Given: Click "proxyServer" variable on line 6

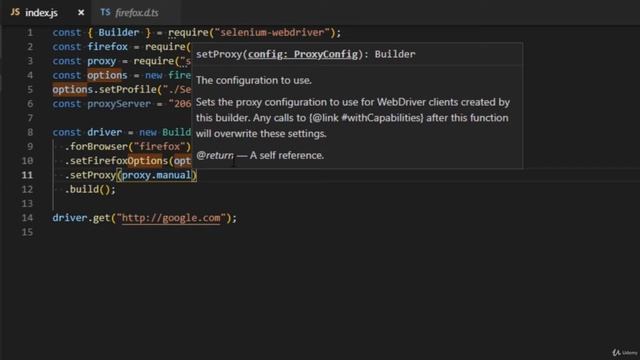Looking at the screenshot, I should [119, 104].
